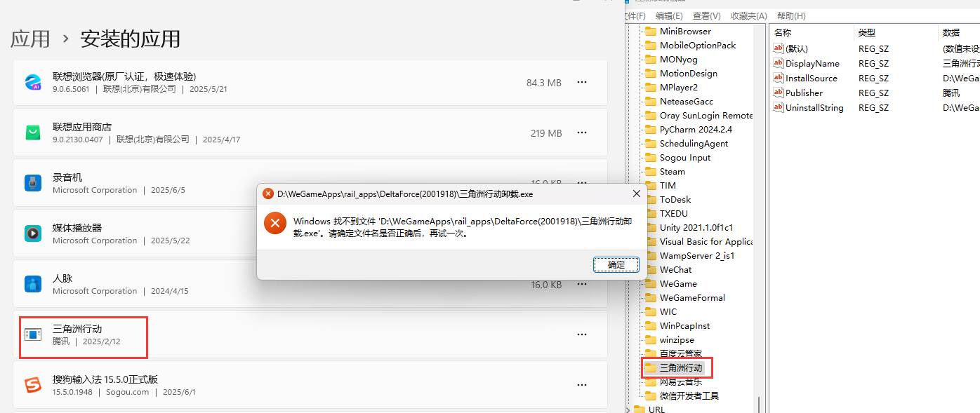Select the 三角洲行动 registry key
The height and width of the screenshot is (413, 980).
point(680,367)
